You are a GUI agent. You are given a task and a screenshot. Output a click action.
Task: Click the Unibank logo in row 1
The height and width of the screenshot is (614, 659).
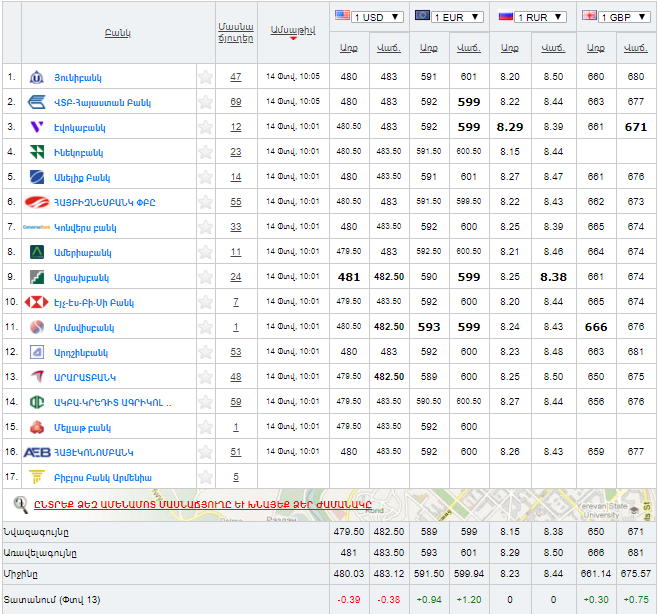37,77
